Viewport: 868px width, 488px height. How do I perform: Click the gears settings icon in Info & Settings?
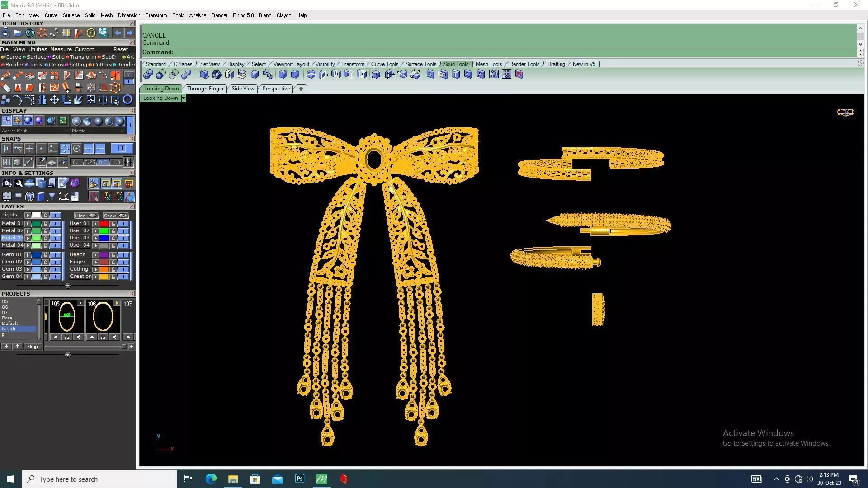[x=7, y=183]
